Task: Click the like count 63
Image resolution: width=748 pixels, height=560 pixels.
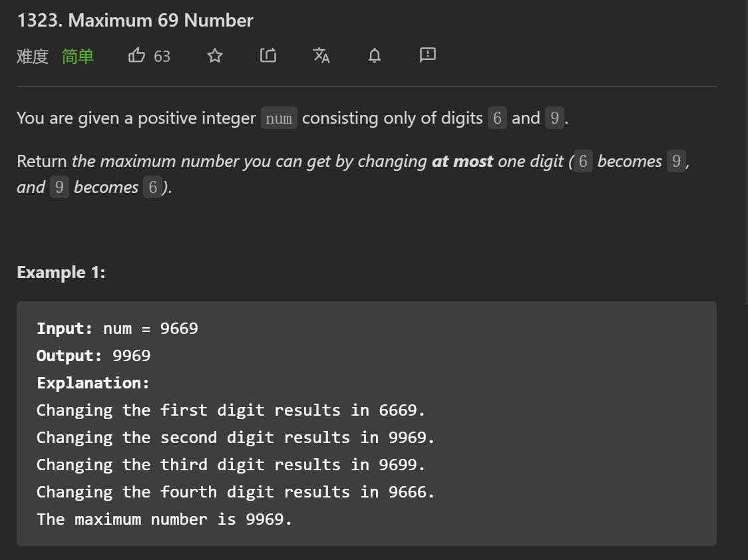Action: (162, 57)
